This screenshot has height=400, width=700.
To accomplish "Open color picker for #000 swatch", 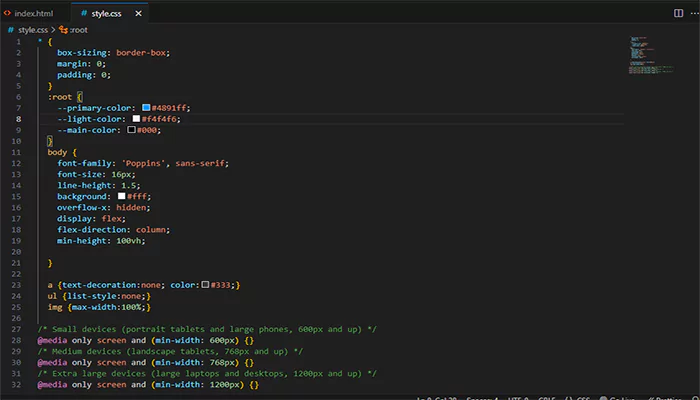I will coord(131,130).
